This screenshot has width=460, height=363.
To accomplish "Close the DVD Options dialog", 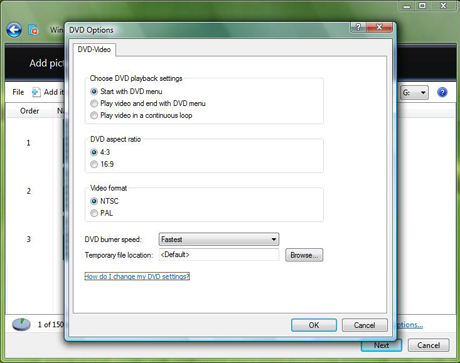I will coord(379,27).
